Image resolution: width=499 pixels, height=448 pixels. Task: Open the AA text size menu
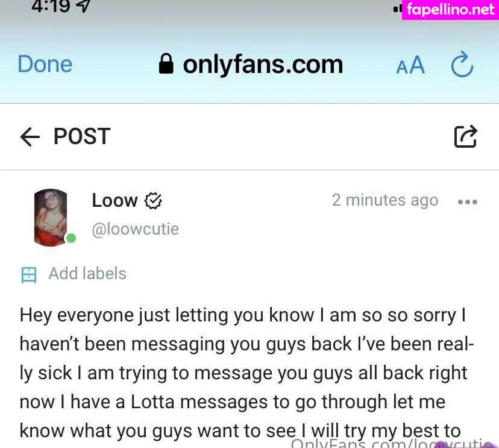coord(410,65)
